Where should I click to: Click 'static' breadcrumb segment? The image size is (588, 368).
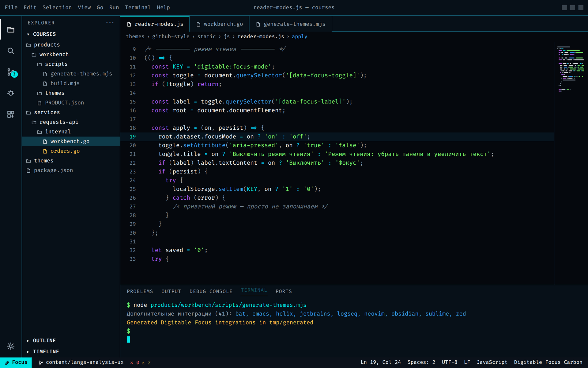click(206, 36)
